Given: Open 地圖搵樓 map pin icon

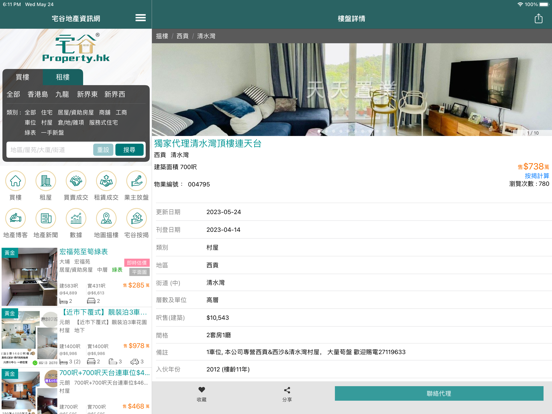Looking at the screenshot, I should coord(106,219).
